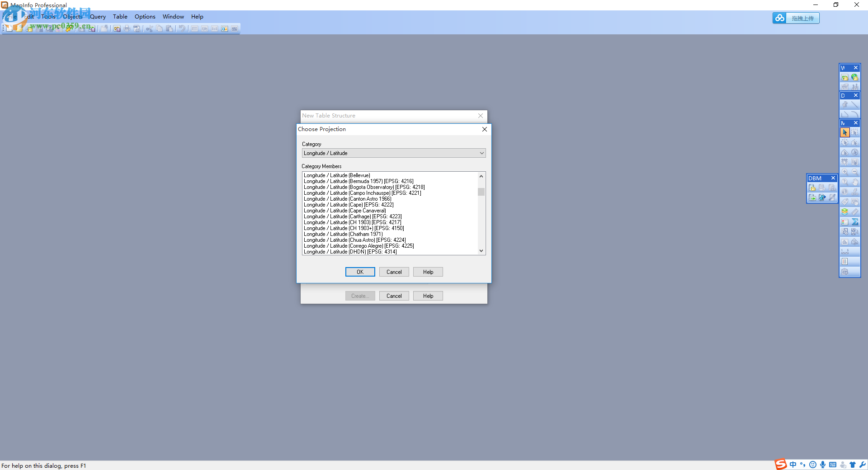Click Help in New Table Structure dialog
This screenshot has width=868, height=470.
(428, 296)
